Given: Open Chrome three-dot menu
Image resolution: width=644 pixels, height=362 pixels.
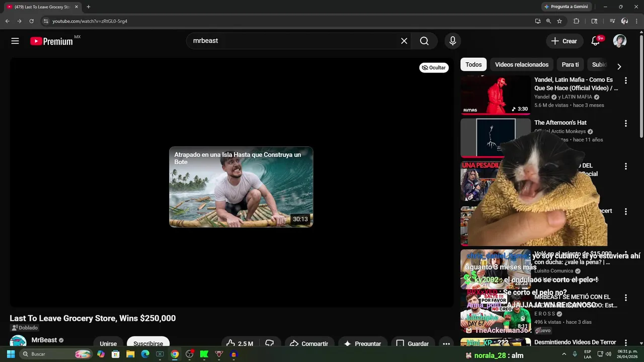Looking at the screenshot, I should point(636,21).
